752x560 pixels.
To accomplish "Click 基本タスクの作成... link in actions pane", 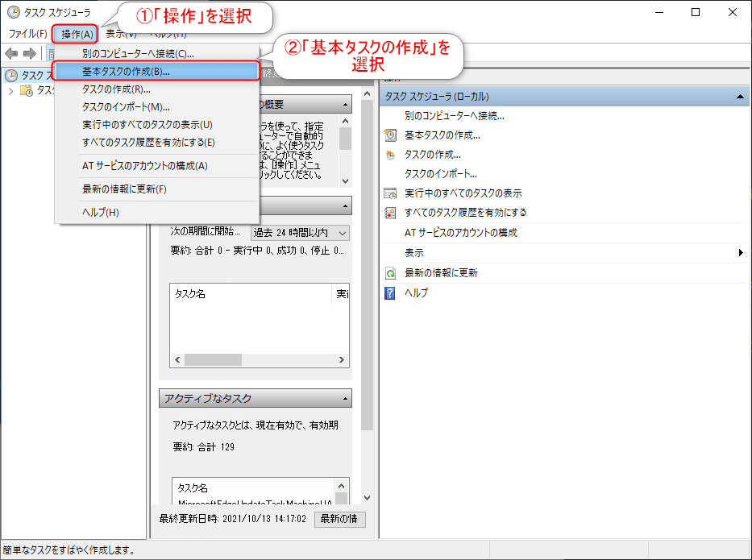I will [x=442, y=135].
